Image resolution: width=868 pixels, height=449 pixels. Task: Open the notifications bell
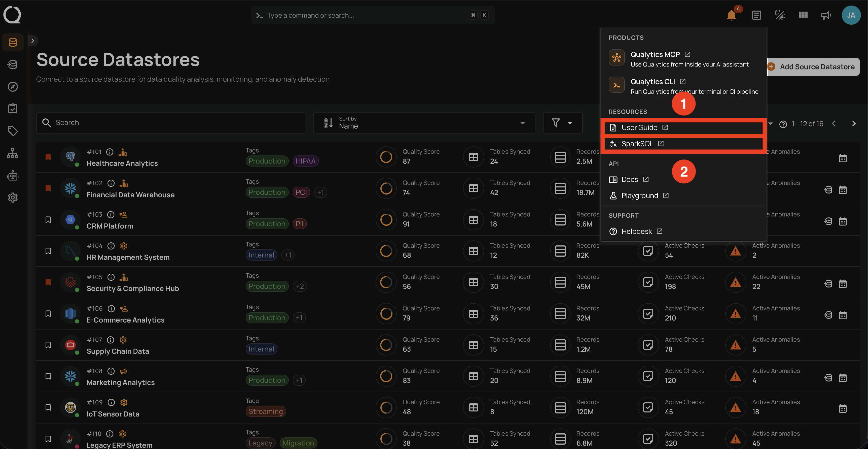(x=732, y=15)
